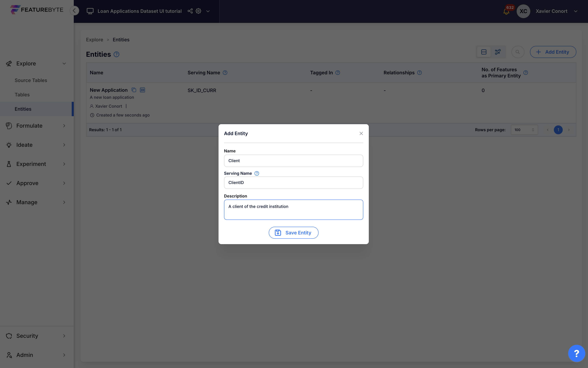Click the Explore breadcrumb link

pos(95,40)
